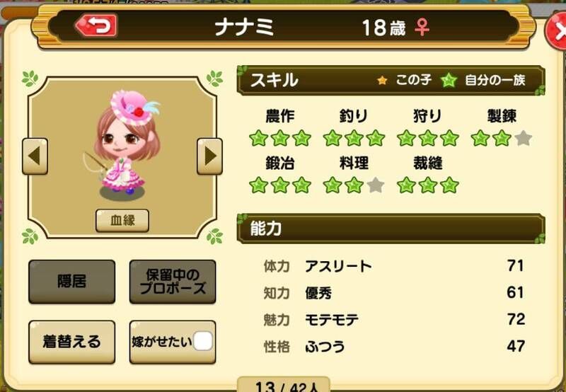Viewport: 566px width, 392px height.
Task: Click the 着替える change clothes button
Action: 72,342
